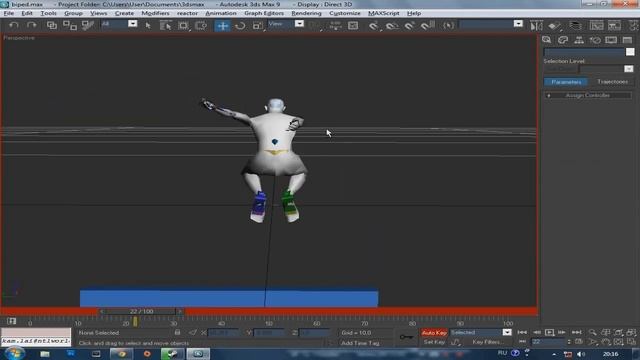Open the Windows Start button
Screen dimensions: 640x360
14,353
